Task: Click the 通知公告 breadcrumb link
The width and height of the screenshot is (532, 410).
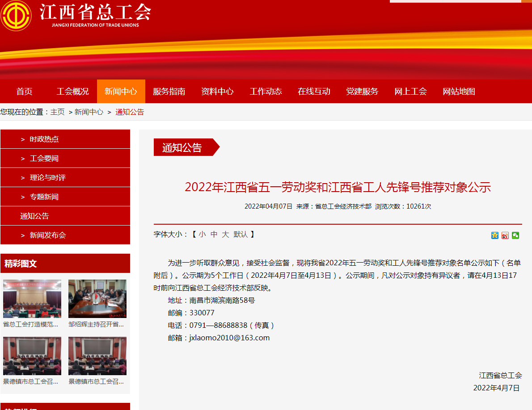Action: tap(130, 112)
